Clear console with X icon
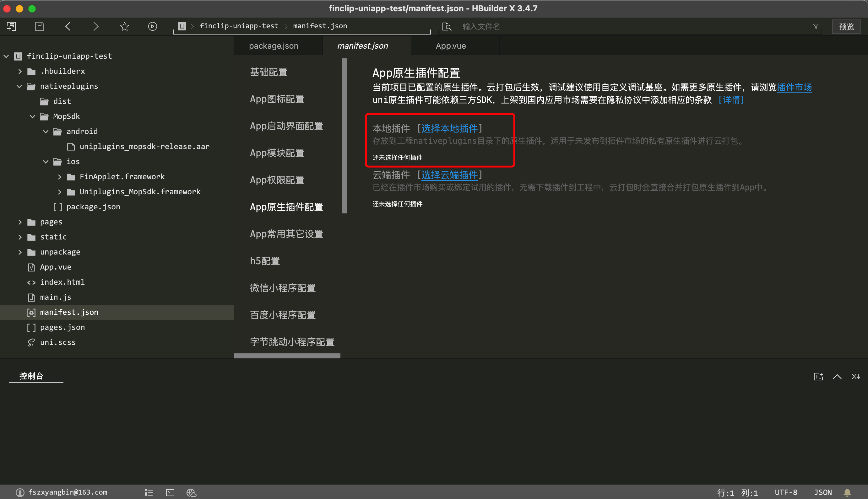 point(856,376)
